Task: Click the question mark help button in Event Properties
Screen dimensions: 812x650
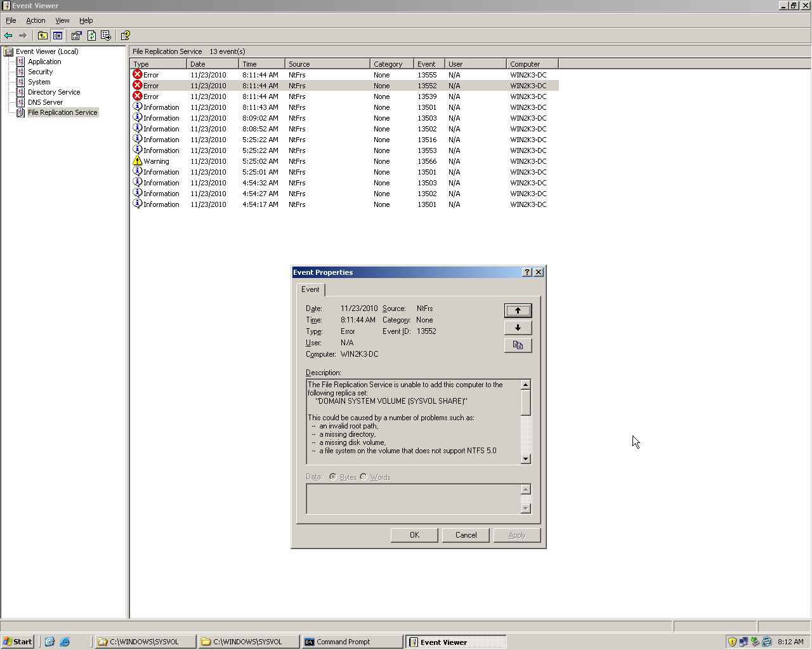Action: 527,272
